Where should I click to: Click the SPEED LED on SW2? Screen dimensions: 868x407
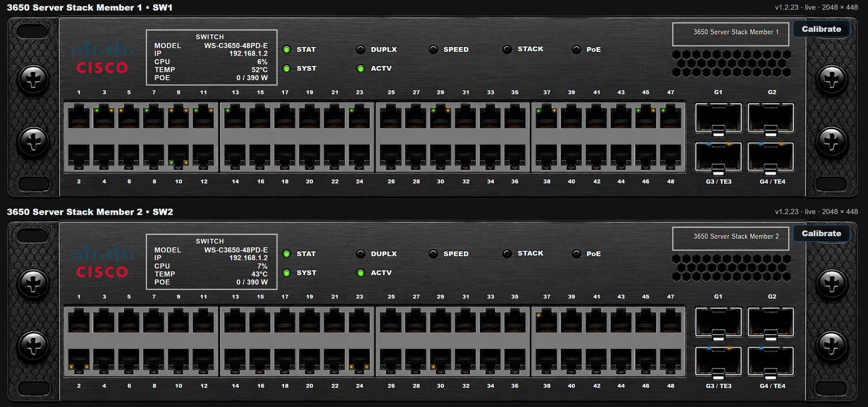433,254
